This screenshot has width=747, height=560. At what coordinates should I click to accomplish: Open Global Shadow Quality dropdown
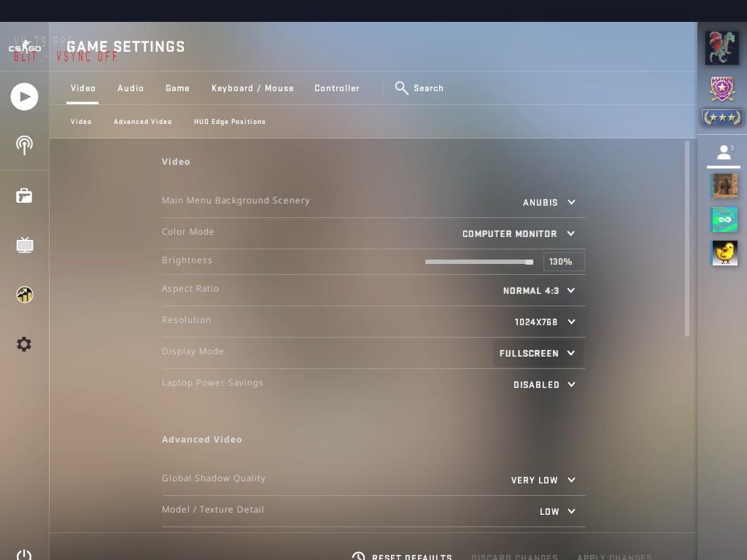click(x=543, y=480)
